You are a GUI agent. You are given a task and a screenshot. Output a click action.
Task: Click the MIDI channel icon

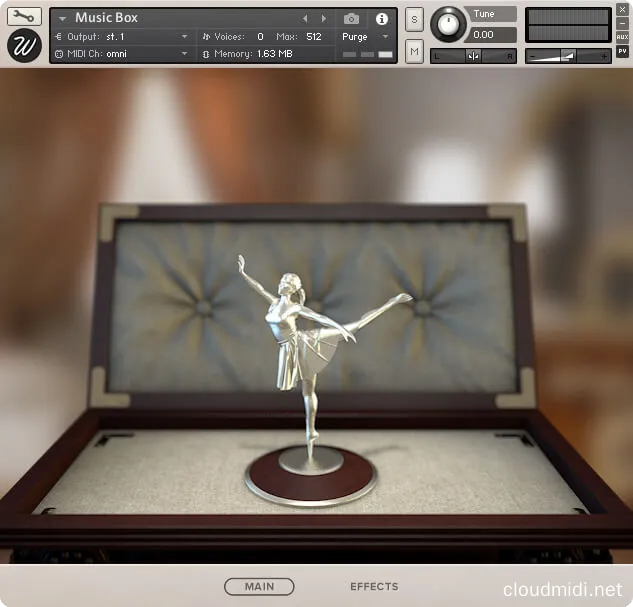click(x=58, y=54)
